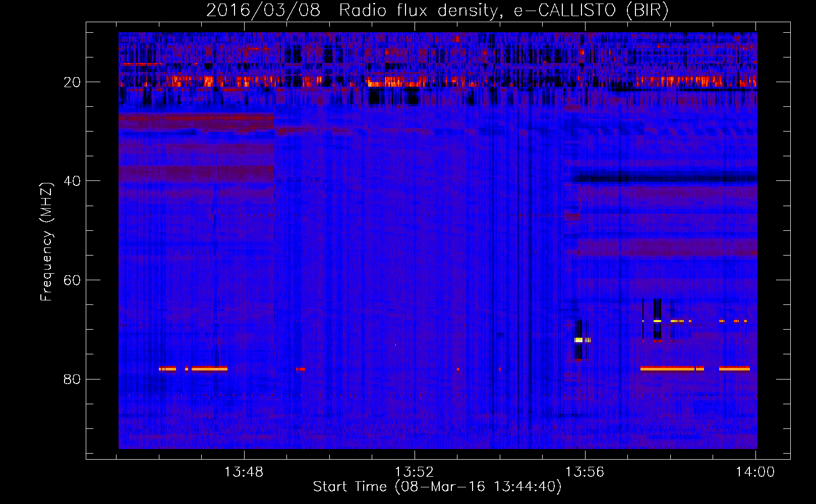Click the 14:00 time tick label
This screenshot has height=504, width=816.
point(755,472)
